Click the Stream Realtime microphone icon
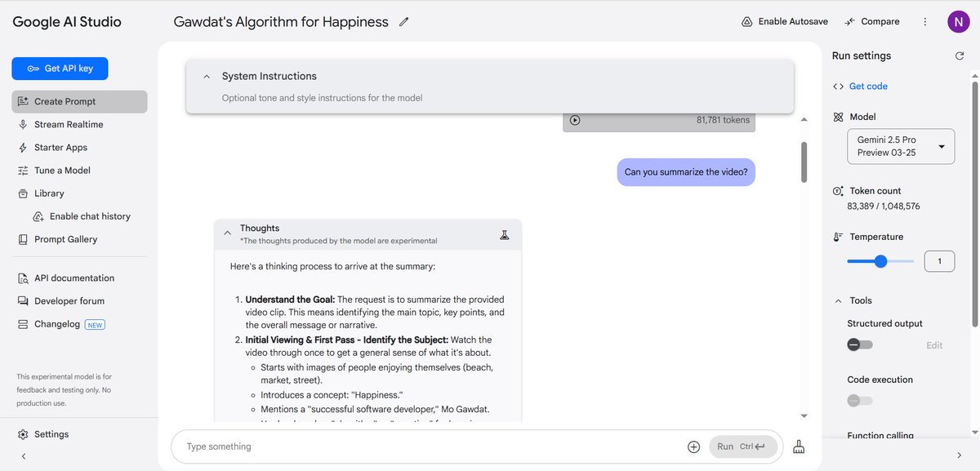 tap(24, 124)
